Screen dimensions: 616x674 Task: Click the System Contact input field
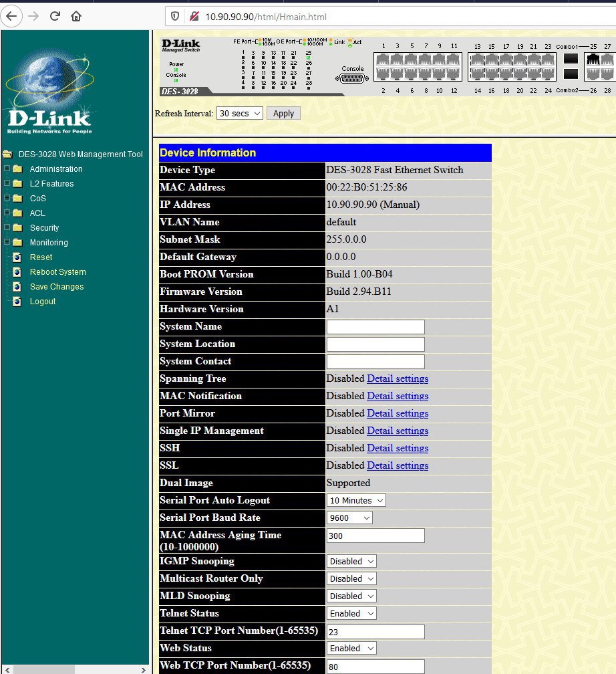point(375,362)
